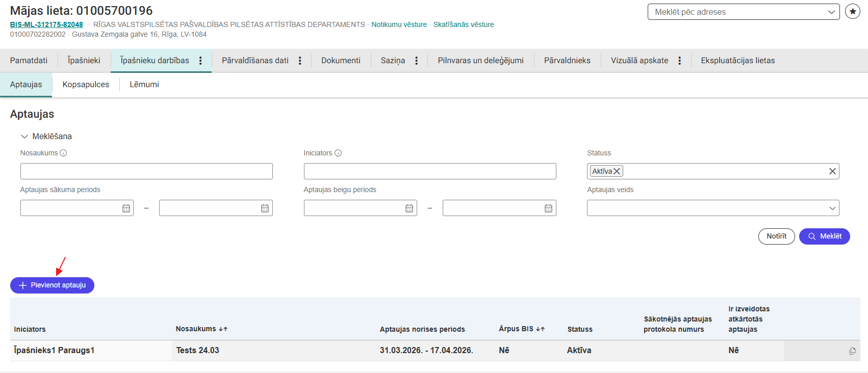Open the Saziņa three-dot menu
This screenshot has height=373, width=868.
(x=417, y=61)
